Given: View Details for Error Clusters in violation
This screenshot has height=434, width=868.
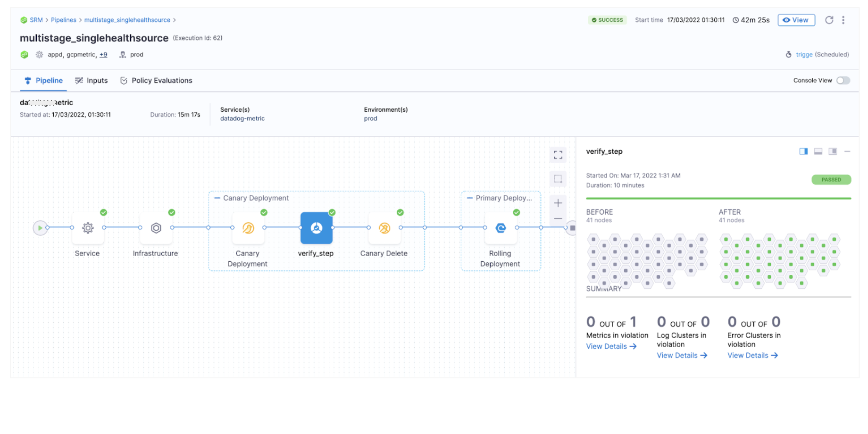Looking at the screenshot, I should [753, 355].
